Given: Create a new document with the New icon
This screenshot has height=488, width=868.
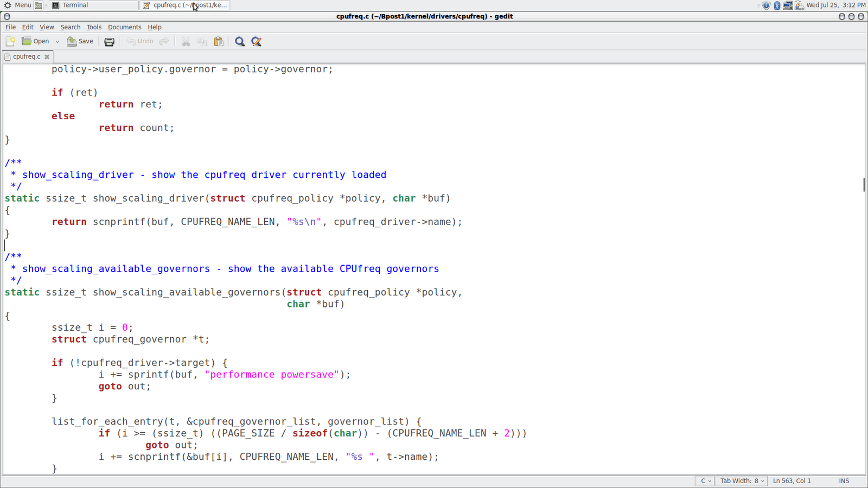Looking at the screenshot, I should coord(10,41).
